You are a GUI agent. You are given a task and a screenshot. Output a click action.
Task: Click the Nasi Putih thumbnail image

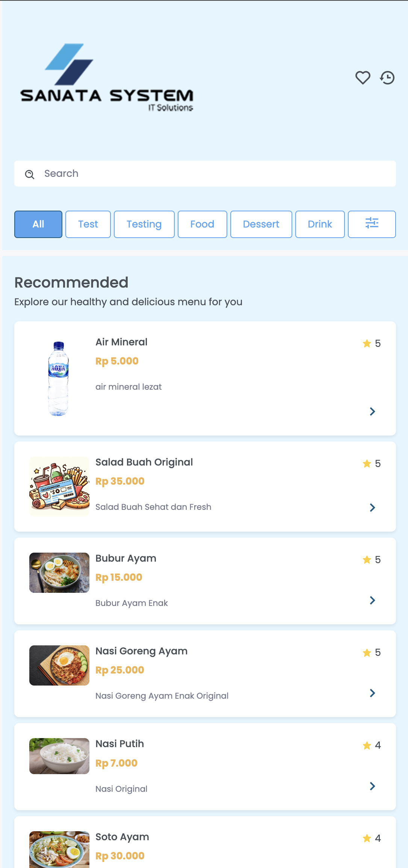coord(59,756)
